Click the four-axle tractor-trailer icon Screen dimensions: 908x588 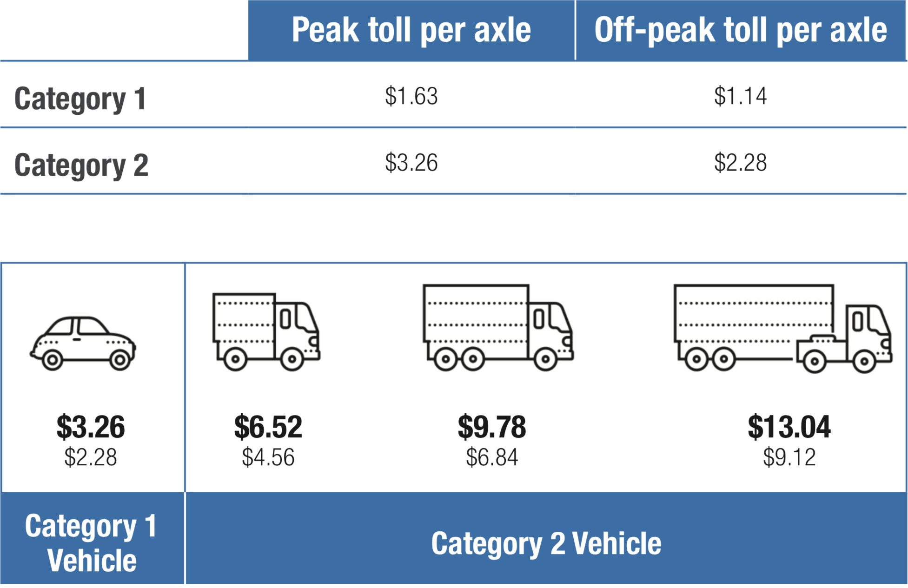click(x=783, y=329)
